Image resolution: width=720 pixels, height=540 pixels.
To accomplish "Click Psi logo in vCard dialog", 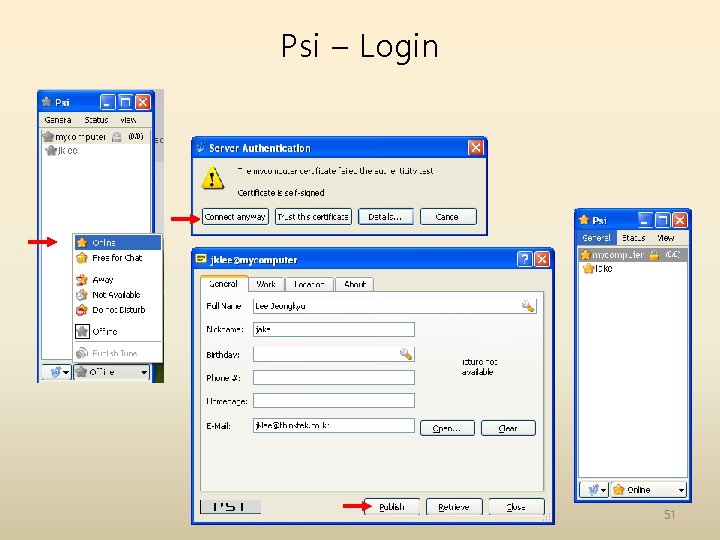I will point(231,507).
